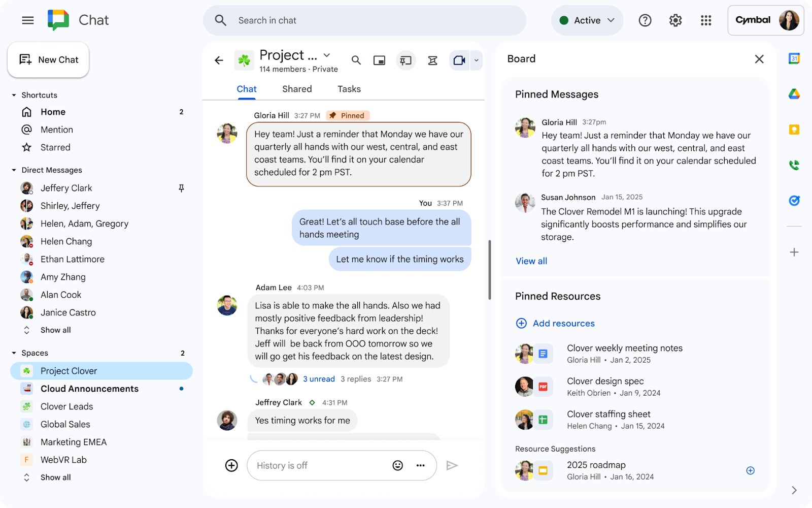The width and height of the screenshot is (812, 508).
Task: View all pinned messages
Action: pyautogui.click(x=531, y=261)
